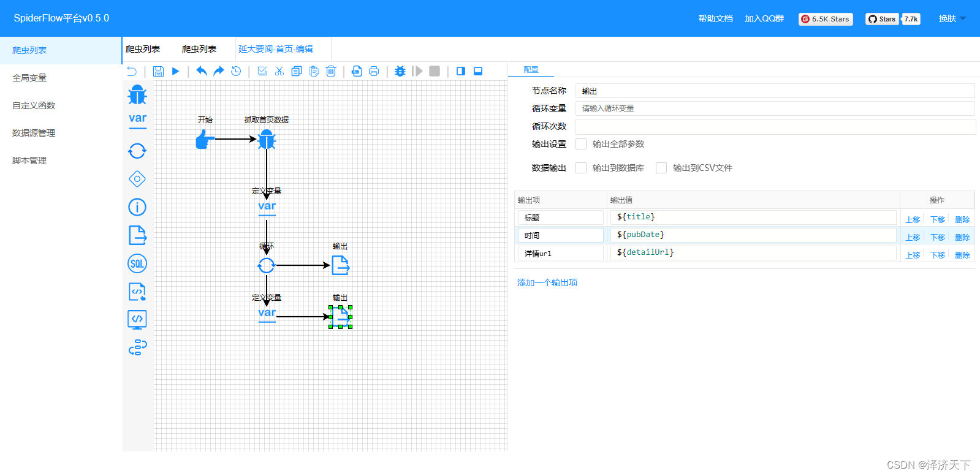This screenshot has width=980, height=476.
Task: Select the function script file node in palette
Action: click(137, 292)
